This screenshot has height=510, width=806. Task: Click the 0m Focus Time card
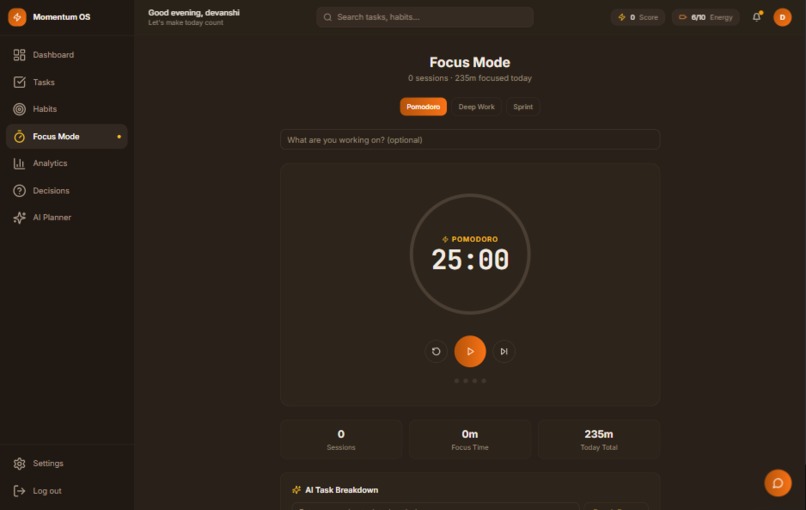(x=470, y=440)
